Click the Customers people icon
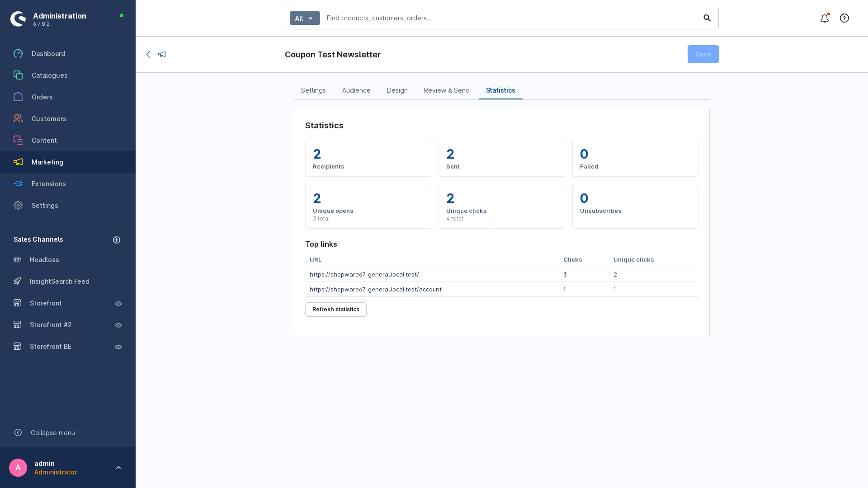Image resolution: width=868 pixels, height=488 pixels. pos(18,119)
